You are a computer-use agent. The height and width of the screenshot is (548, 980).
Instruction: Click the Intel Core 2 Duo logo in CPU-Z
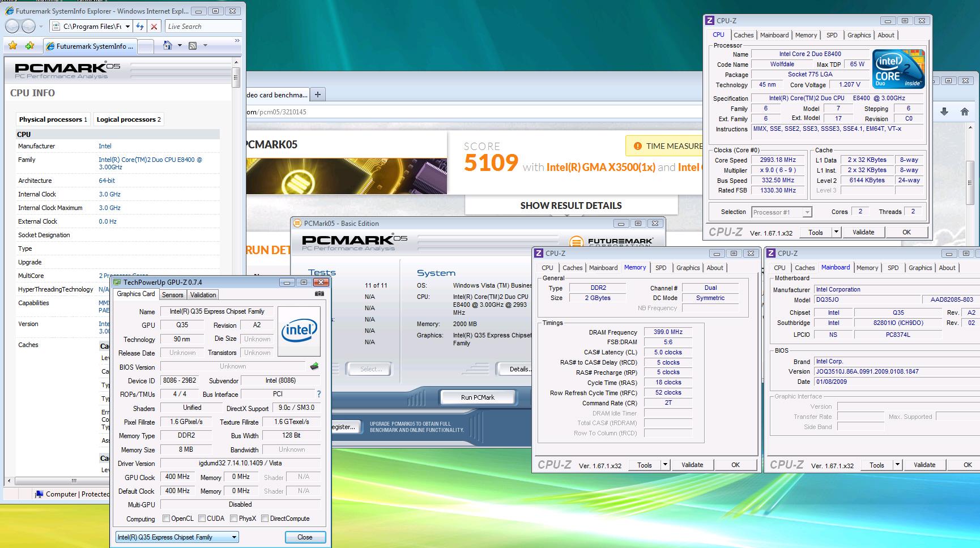coord(899,68)
